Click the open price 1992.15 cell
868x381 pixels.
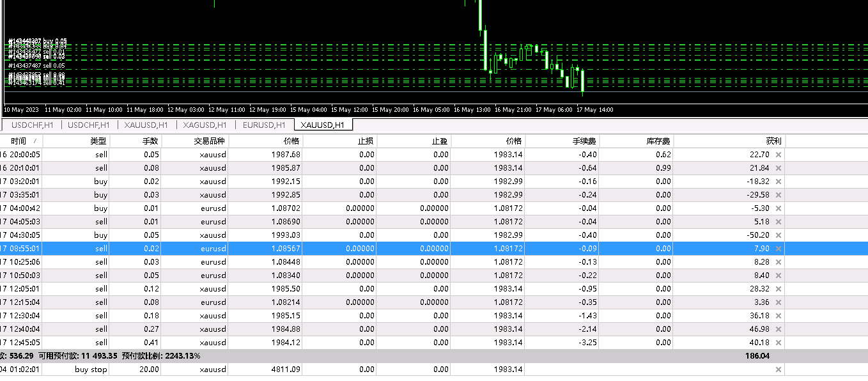286,182
